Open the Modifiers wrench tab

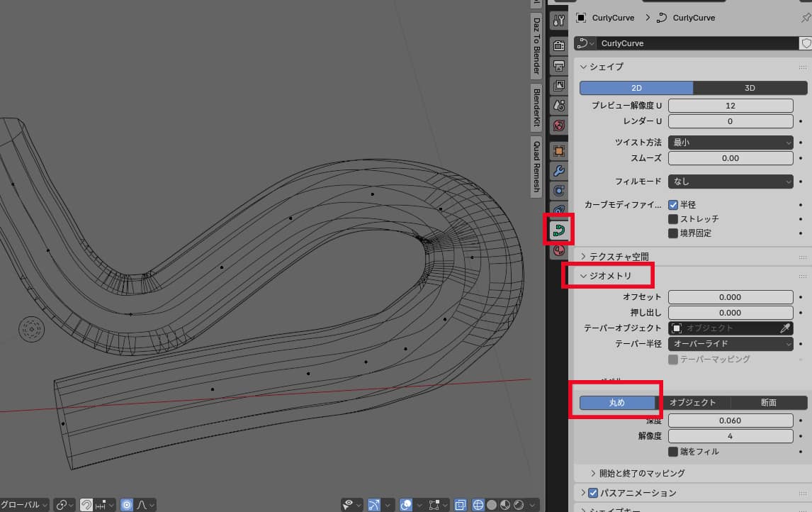tap(558, 171)
